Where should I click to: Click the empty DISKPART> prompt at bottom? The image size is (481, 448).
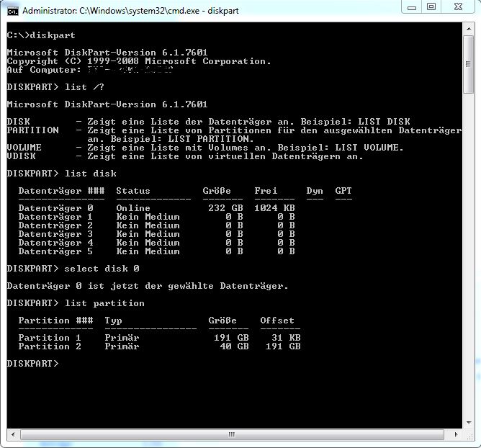click(x=32, y=364)
